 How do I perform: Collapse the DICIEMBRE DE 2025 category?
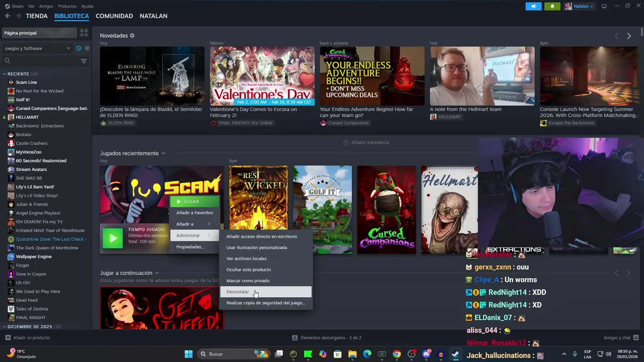4,327
